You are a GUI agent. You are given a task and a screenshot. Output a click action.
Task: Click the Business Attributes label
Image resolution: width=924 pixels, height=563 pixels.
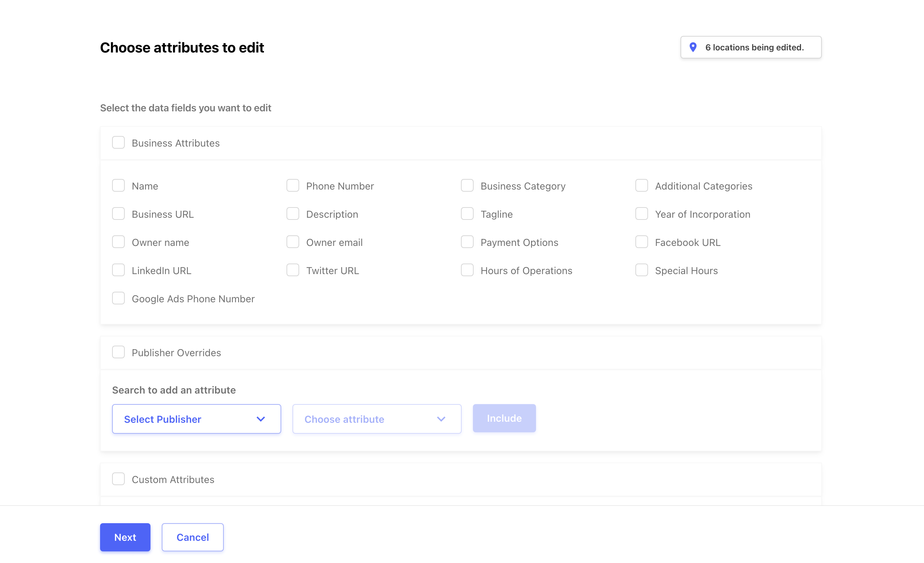175,143
